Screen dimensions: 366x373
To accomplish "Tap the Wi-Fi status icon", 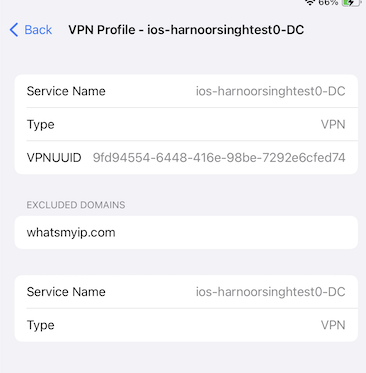I will click(310, 2).
